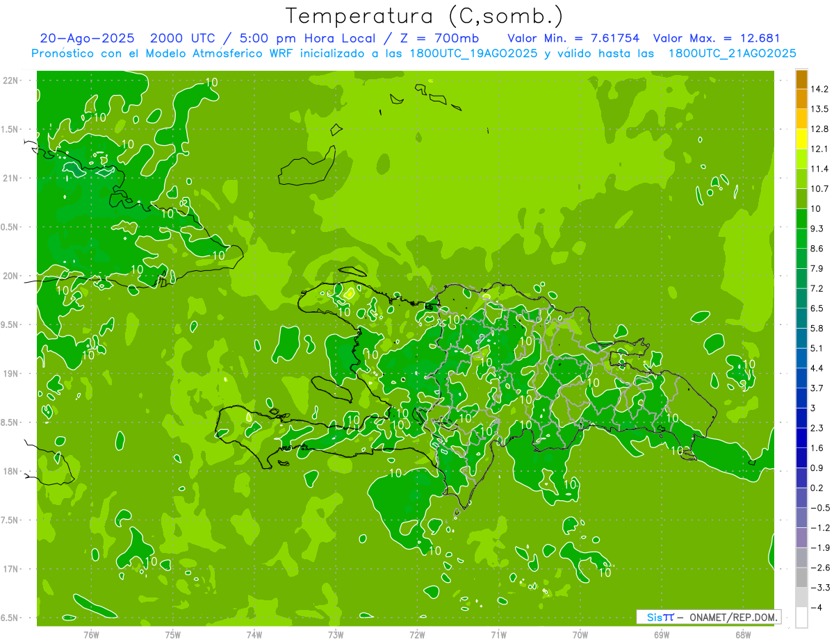Click the "7.2" colorbar value
The height and width of the screenshot is (644, 834).
point(818,288)
